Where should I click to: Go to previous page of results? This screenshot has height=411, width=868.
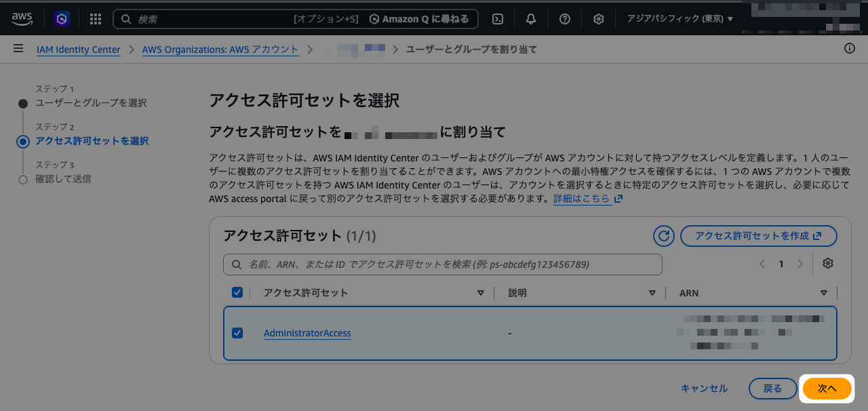coord(762,264)
